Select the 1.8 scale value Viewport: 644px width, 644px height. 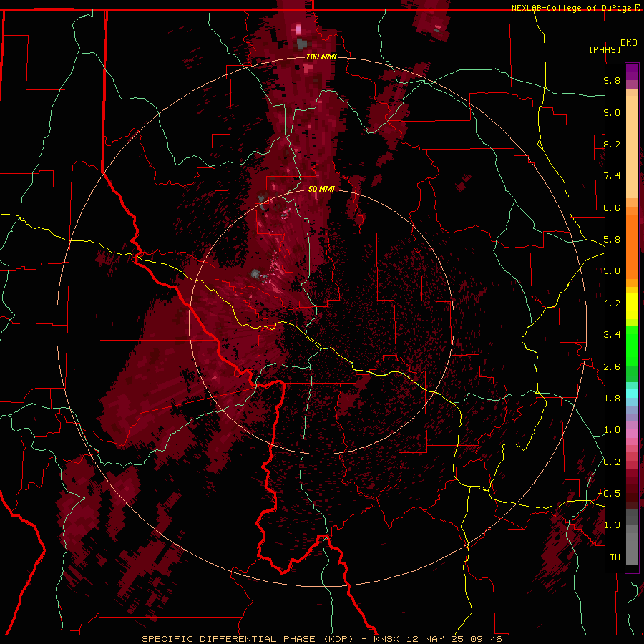612,399
